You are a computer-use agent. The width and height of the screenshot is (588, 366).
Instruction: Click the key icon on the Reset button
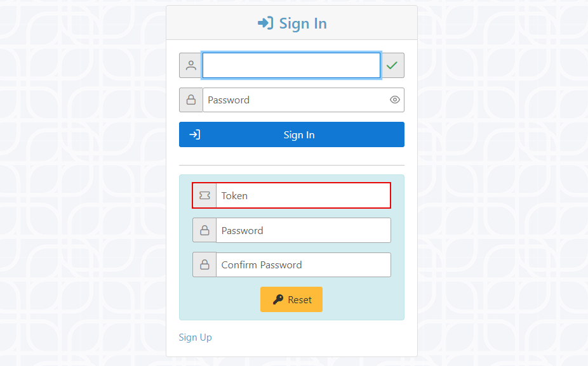click(278, 299)
